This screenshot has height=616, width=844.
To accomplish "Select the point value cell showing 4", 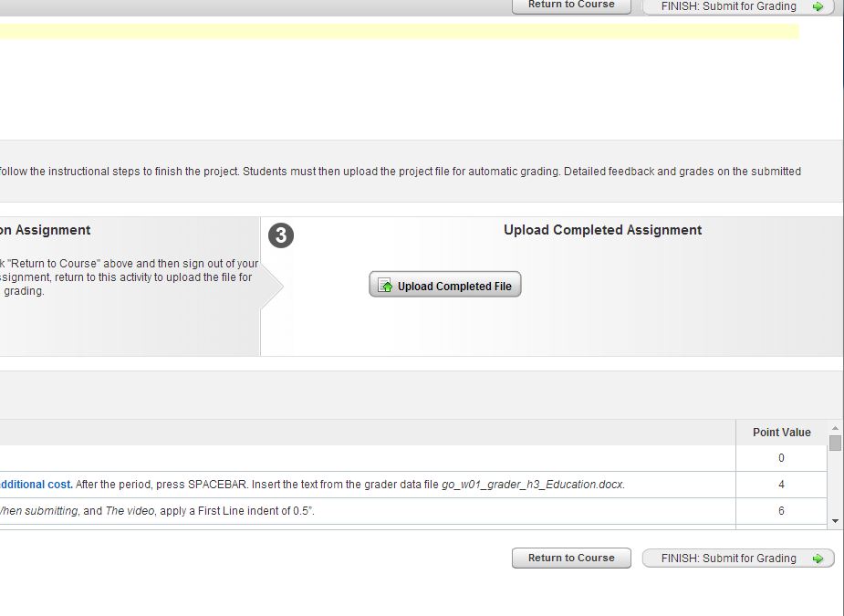I will pyautogui.click(x=781, y=485).
